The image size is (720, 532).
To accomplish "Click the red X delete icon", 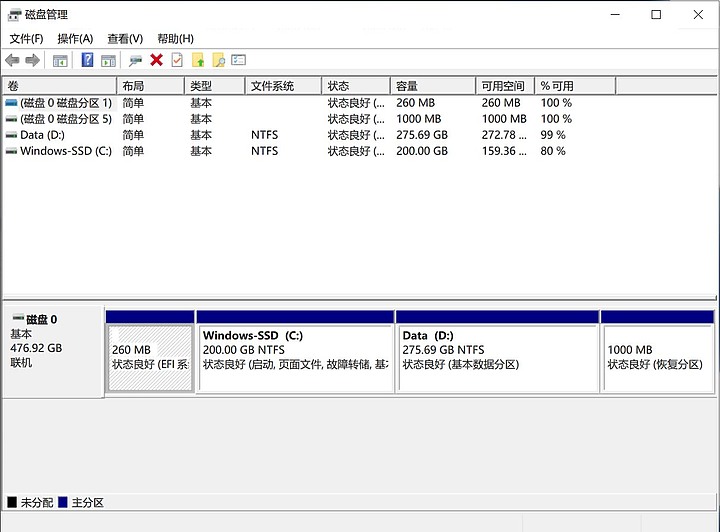I will coord(157,60).
